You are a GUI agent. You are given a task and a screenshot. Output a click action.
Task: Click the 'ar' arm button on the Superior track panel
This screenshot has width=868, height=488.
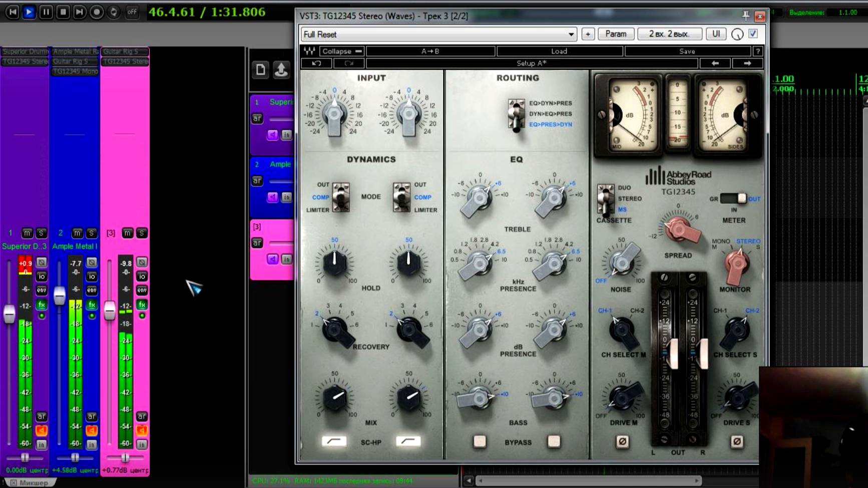(257, 118)
